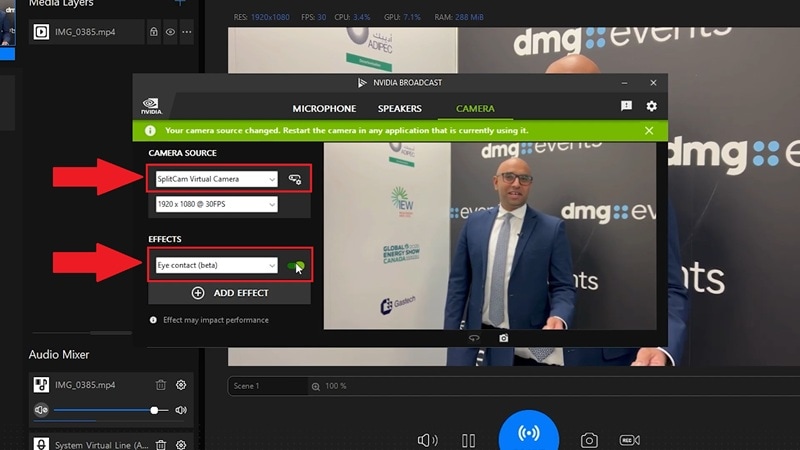Open more options for IMG_0385.mp4 layer
This screenshot has width=800, height=450.
[187, 32]
